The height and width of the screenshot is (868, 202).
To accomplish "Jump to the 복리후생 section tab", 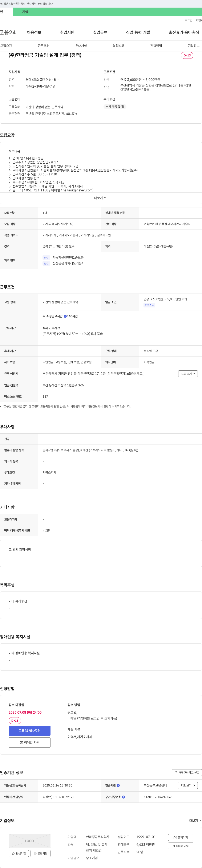I will (118, 46).
